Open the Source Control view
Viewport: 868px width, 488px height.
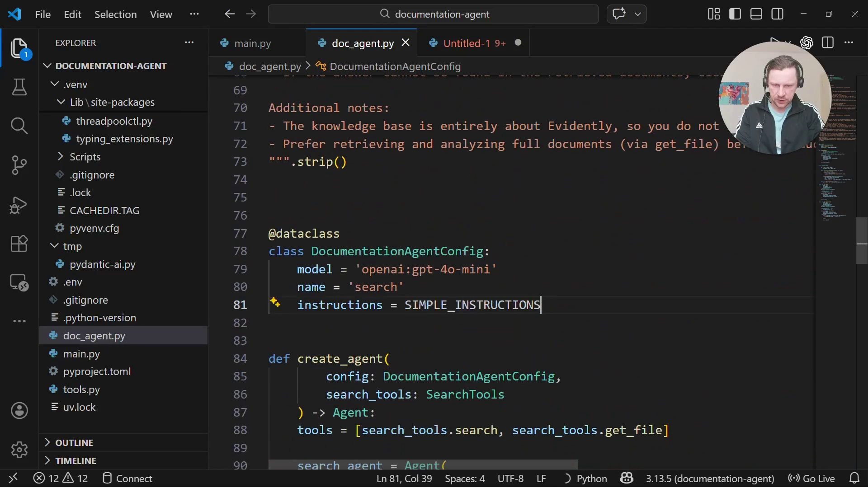pyautogui.click(x=19, y=165)
